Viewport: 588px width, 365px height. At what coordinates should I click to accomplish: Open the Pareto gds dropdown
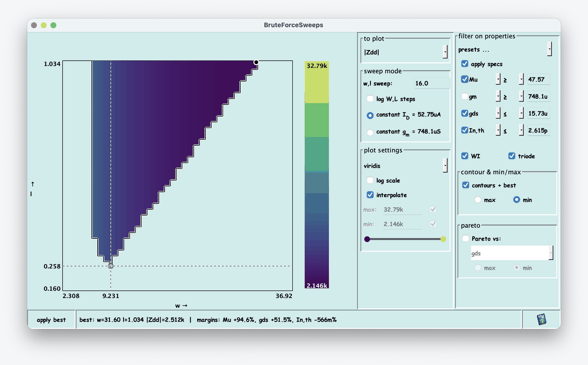(512, 253)
